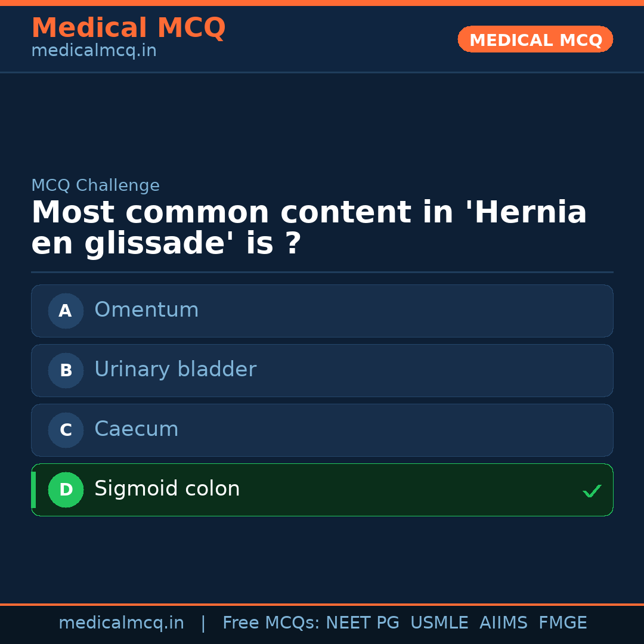644x644 pixels.
Task: Click the letter A circle badge
Action: 66,311
